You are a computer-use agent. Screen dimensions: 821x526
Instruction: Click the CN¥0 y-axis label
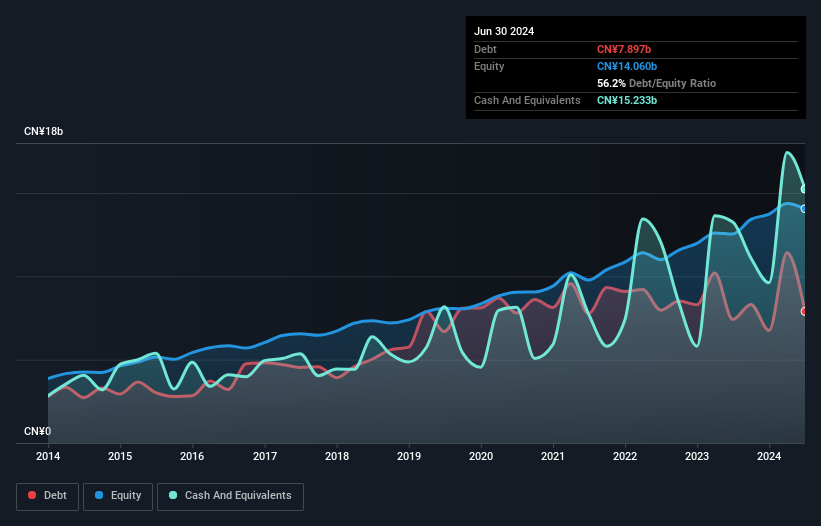coord(37,431)
